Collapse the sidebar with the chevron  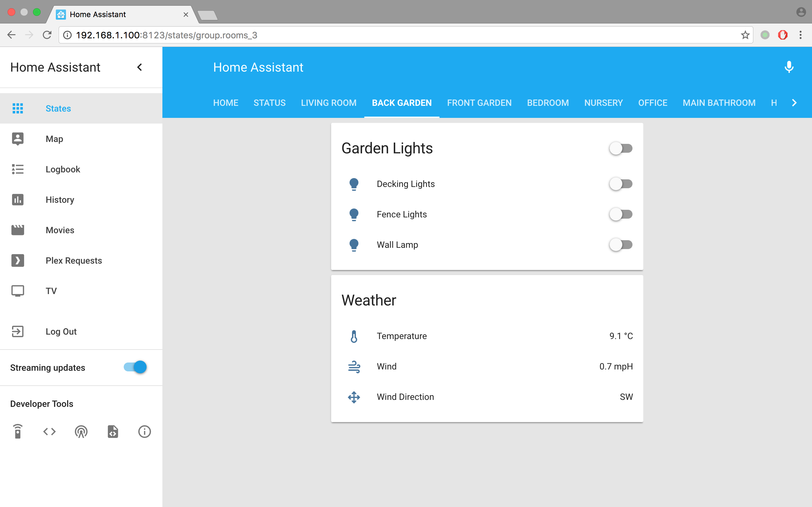[140, 67]
